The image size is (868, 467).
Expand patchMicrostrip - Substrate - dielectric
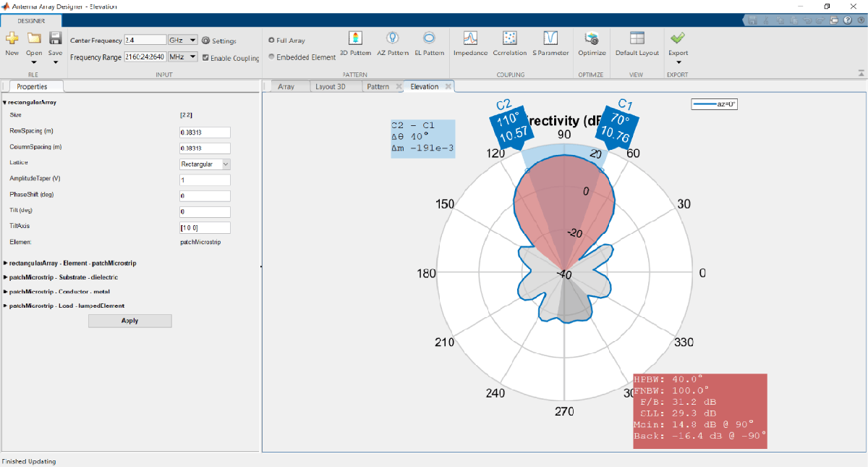click(x=5, y=277)
